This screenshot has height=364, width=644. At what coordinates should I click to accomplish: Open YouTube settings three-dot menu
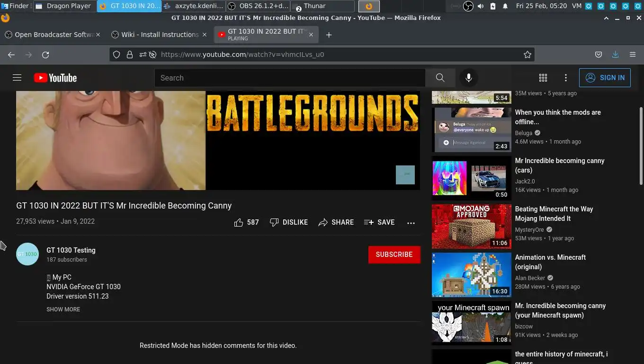[566, 78]
